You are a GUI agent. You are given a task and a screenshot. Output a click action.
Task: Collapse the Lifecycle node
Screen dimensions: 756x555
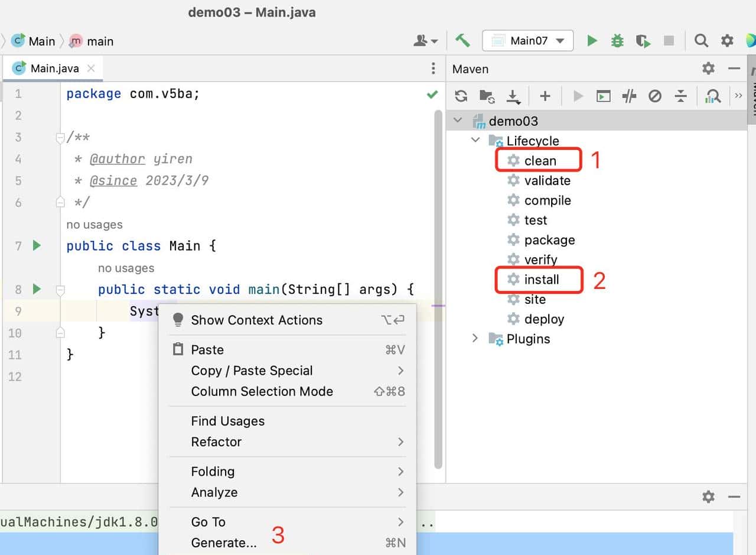[475, 141]
